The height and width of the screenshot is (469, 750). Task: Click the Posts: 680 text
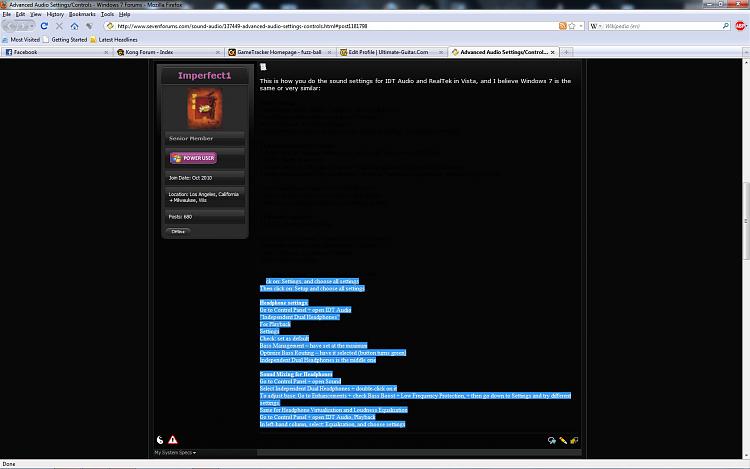tap(180, 217)
